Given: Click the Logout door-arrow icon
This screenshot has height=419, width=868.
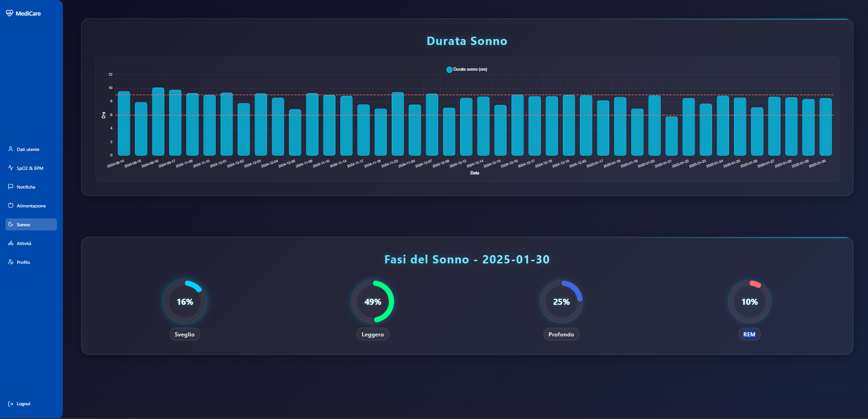Looking at the screenshot, I should click(11, 404).
